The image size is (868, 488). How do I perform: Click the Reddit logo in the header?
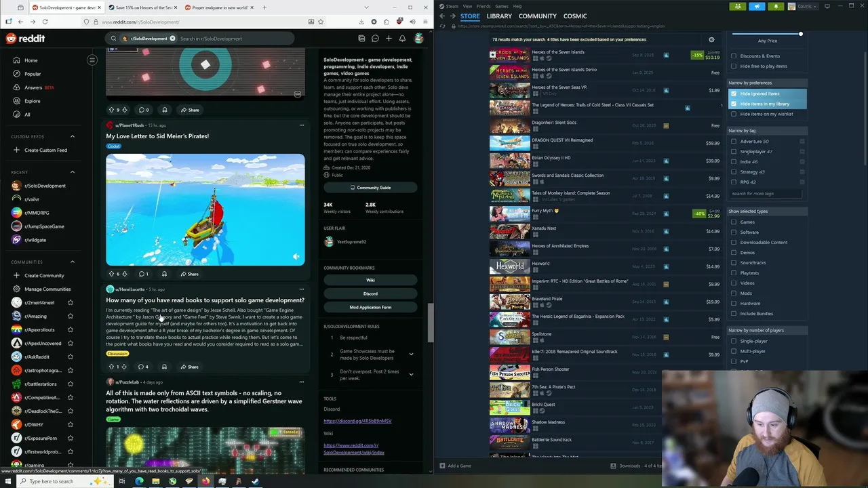point(25,39)
